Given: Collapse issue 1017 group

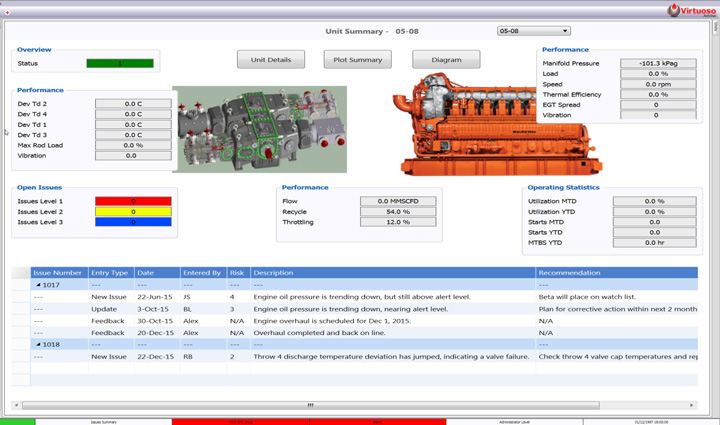Looking at the screenshot, I should click(x=38, y=285).
